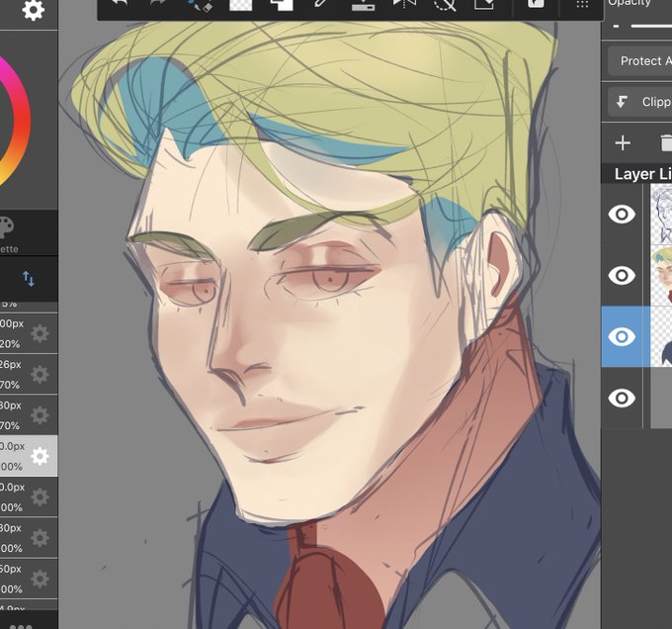The height and width of the screenshot is (629, 672).
Task: Click the flip horizontal mirror icon
Action: 404,4
